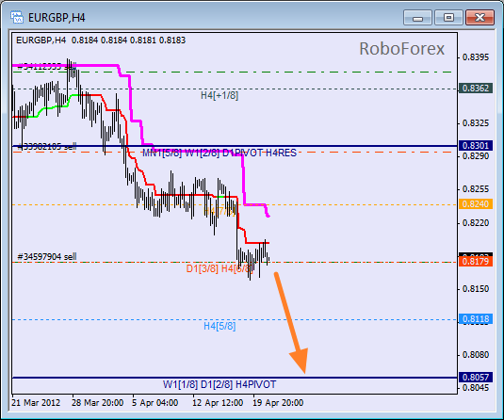This screenshot has width=504, height=420.
Task: Click the 0.8301 price tag on axis
Action: [476, 146]
